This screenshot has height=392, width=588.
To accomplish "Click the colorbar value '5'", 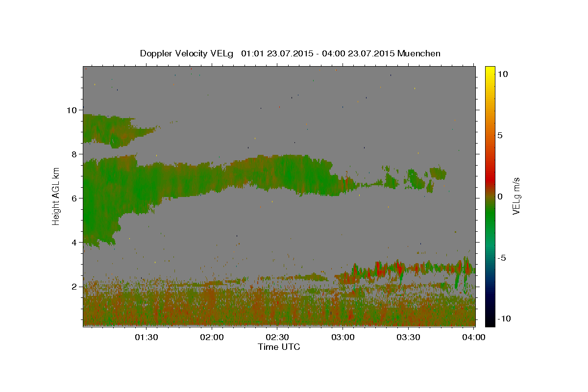I will pyautogui.click(x=500, y=135).
